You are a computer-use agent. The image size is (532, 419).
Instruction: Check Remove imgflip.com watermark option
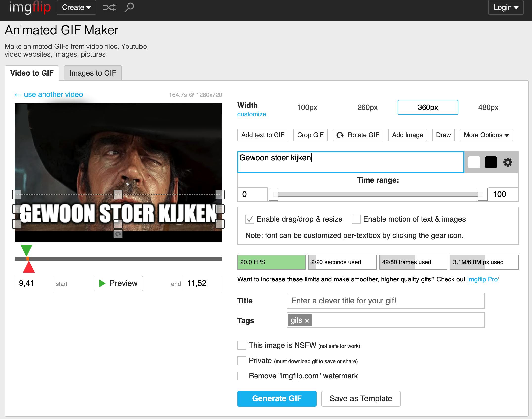[x=242, y=376]
